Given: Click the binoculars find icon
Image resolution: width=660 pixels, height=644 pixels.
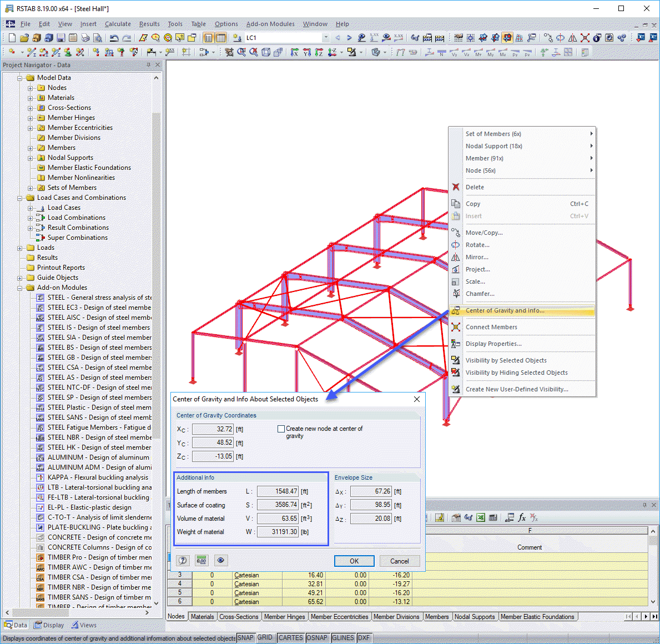Looking at the screenshot, I should (x=415, y=38).
